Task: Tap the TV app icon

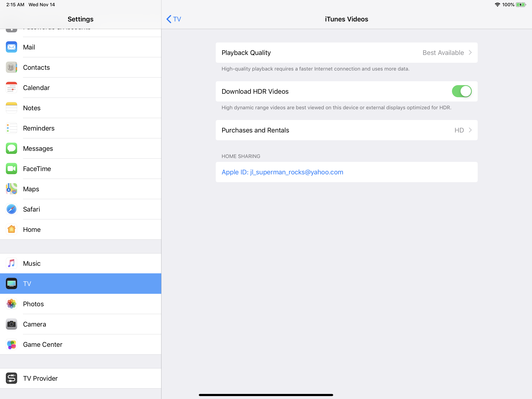Action: tap(11, 283)
